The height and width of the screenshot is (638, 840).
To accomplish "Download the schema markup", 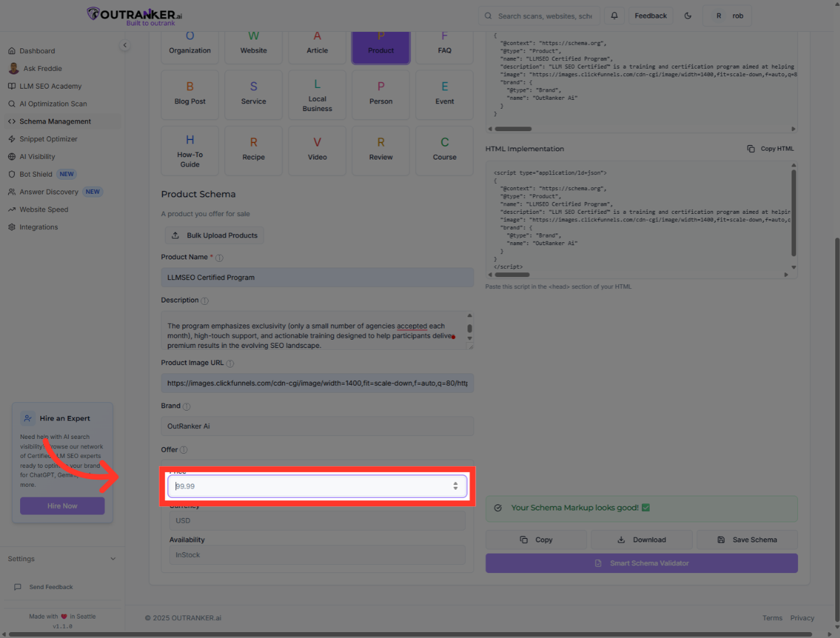I will [642, 540].
